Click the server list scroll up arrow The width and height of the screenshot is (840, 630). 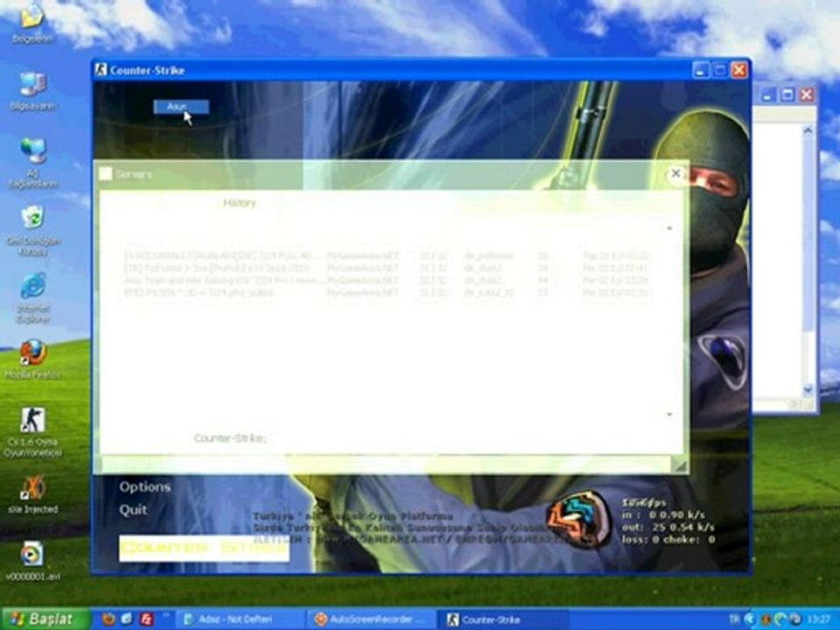[x=669, y=228]
